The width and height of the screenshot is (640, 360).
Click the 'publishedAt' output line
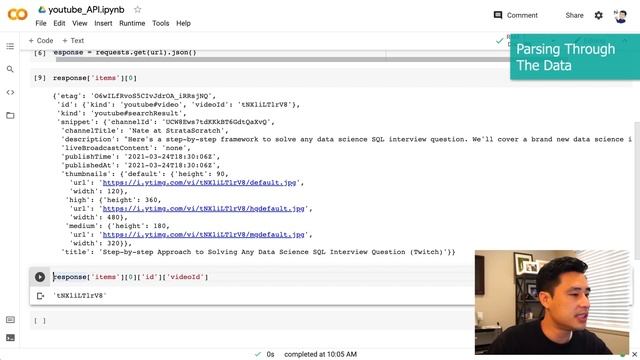(x=141, y=165)
